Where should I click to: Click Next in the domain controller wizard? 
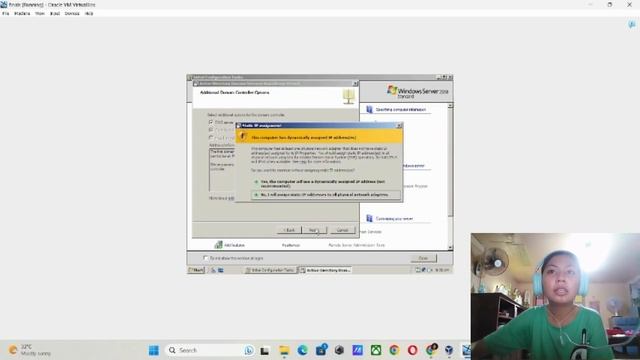[x=314, y=230]
